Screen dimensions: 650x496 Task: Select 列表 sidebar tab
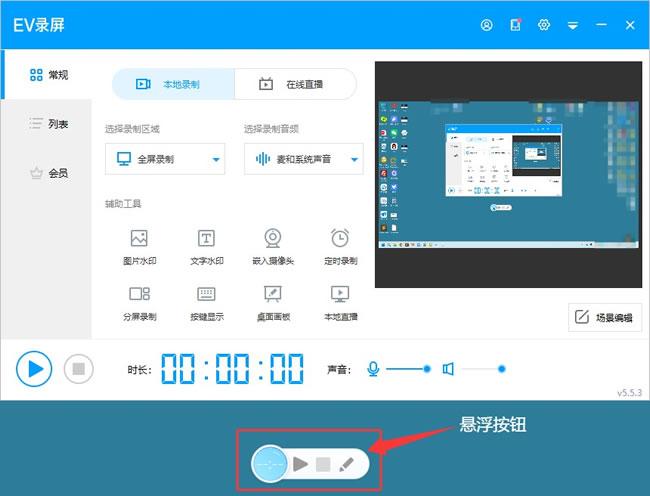tap(48, 123)
